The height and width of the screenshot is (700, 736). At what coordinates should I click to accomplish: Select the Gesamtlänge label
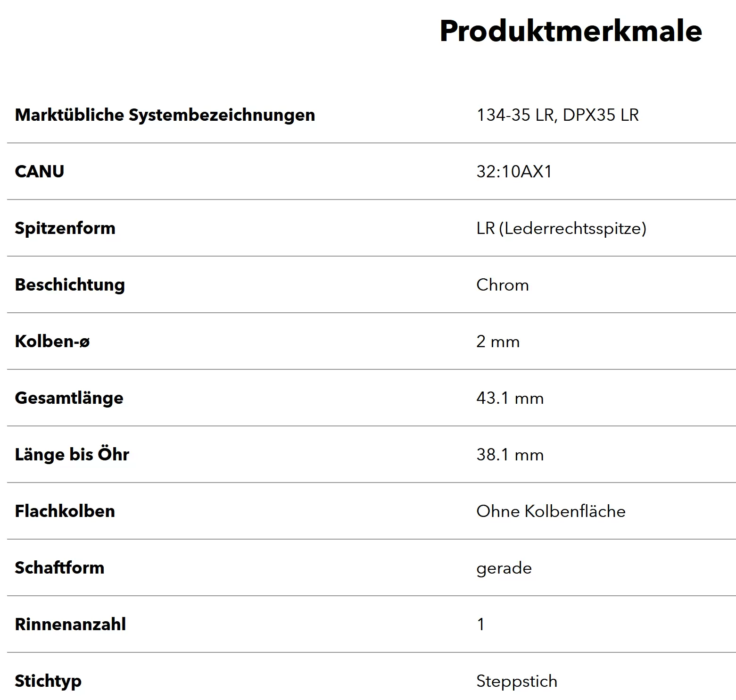[69, 398]
